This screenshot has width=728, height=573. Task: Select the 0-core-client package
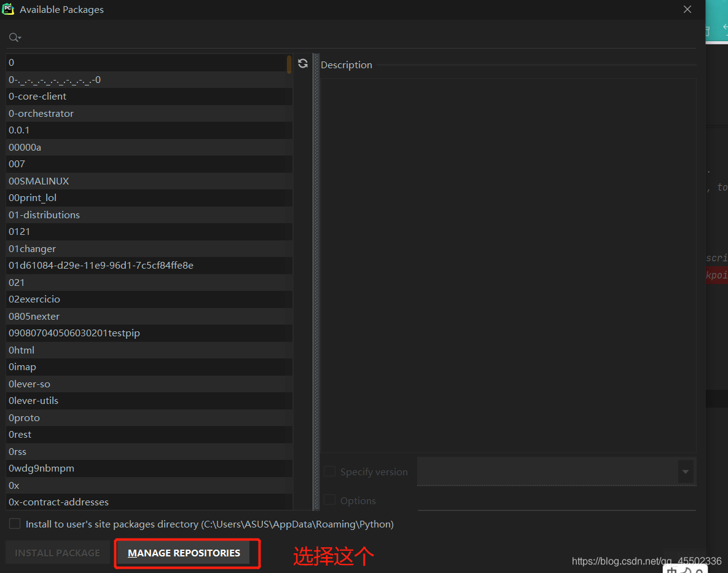click(37, 96)
